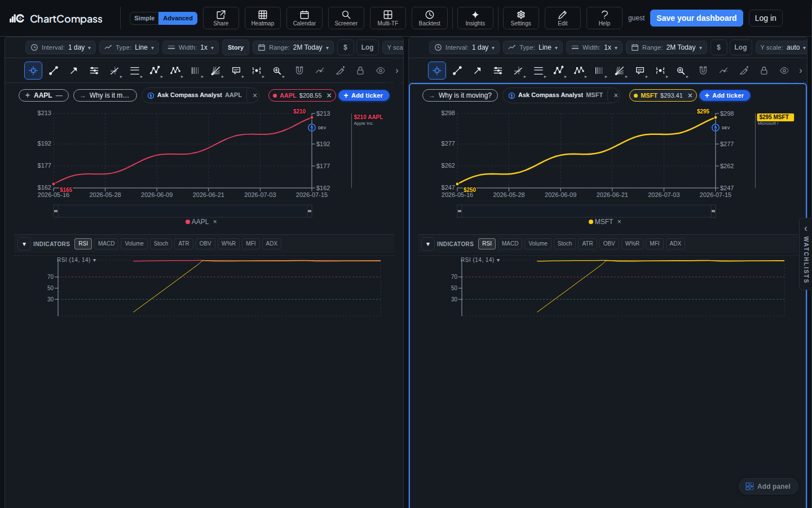The image size is (812, 508).
Task: Select Volume indicator tab in AAPL panel
Action: point(134,244)
